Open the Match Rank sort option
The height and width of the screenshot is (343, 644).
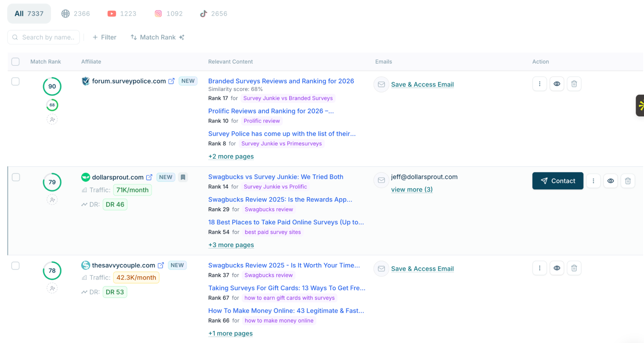[157, 37]
